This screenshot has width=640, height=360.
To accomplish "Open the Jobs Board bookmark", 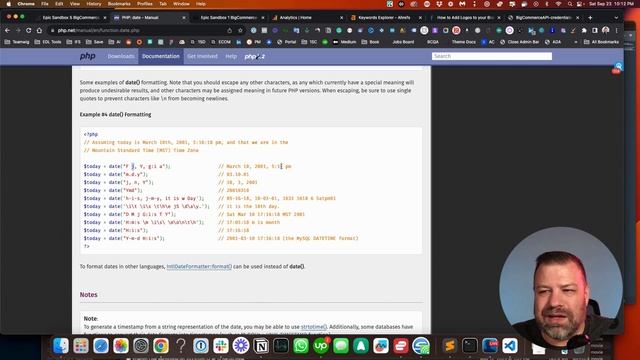I will coord(403,42).
